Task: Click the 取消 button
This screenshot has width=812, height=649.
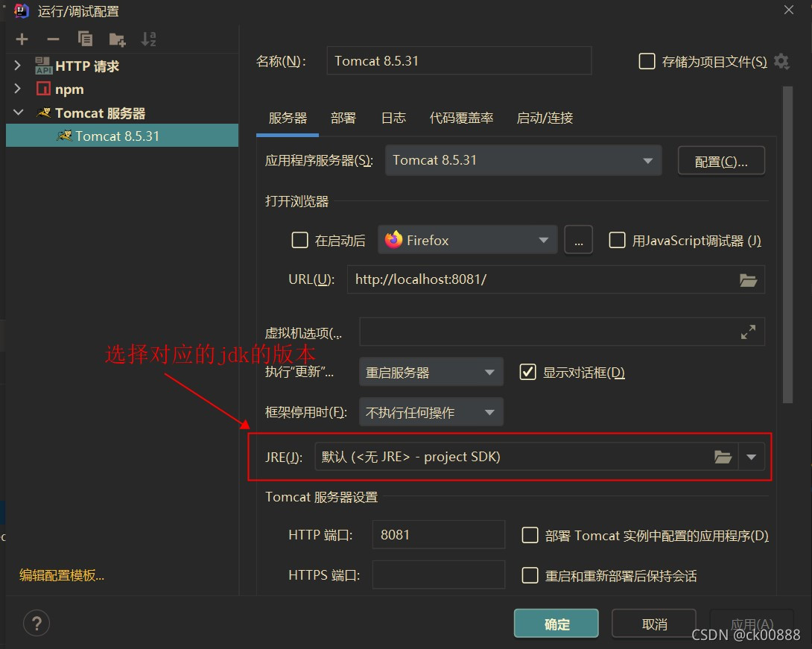Action: click(654, 624)
